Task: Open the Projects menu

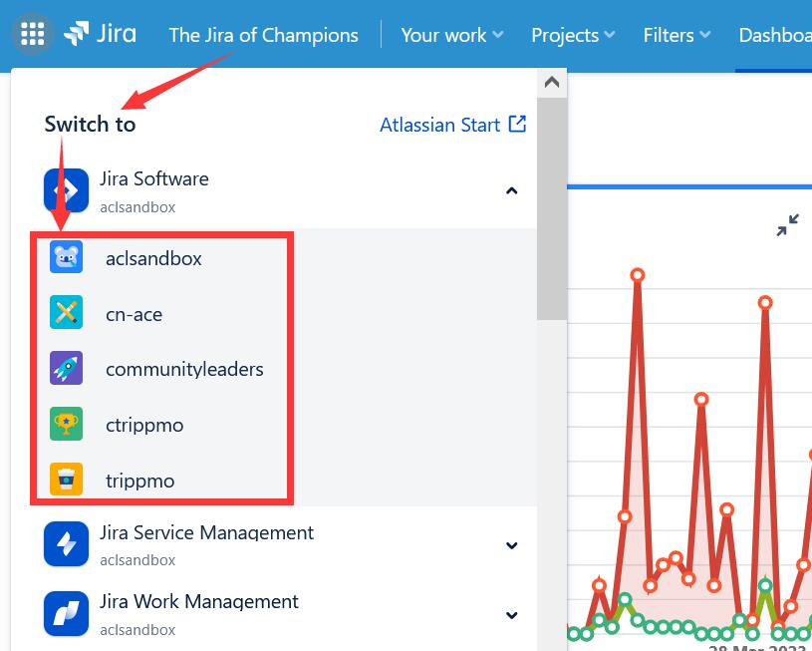Action: [x=571, y=35]
